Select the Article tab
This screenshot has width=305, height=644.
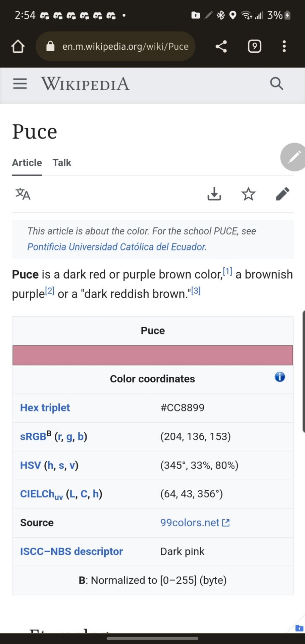click(27, 163)
